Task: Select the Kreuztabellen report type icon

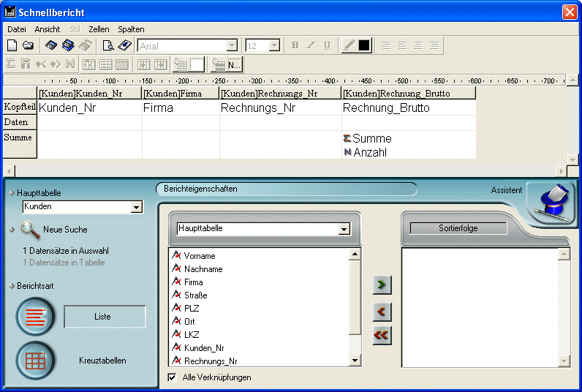Action: tap(35, 361)
